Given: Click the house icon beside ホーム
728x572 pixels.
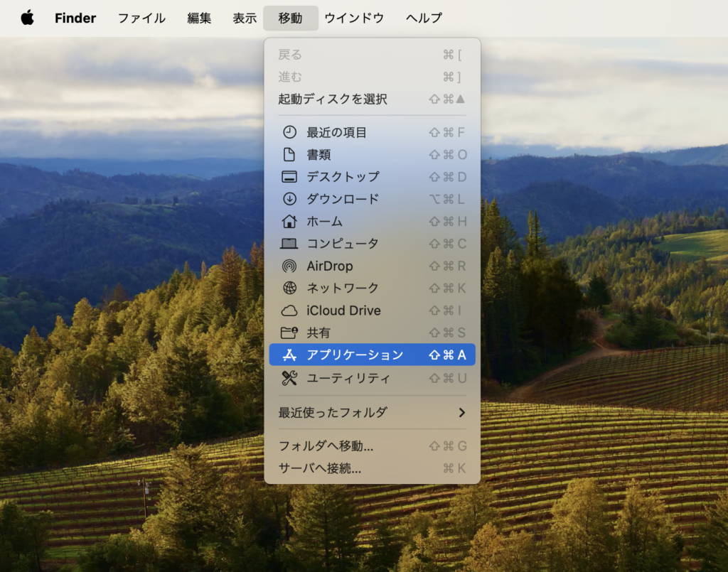Looking at the screenshot, I should [289, 221].
